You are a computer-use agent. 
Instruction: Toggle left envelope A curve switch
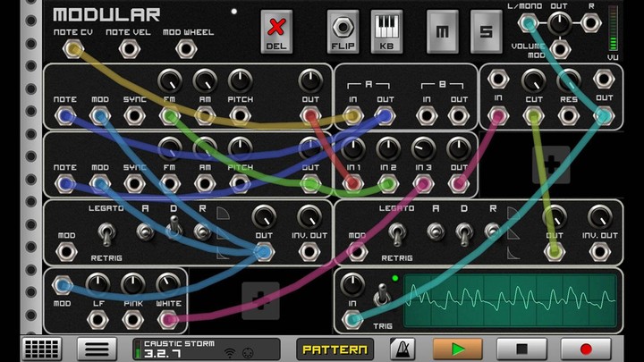pos(145,232)
